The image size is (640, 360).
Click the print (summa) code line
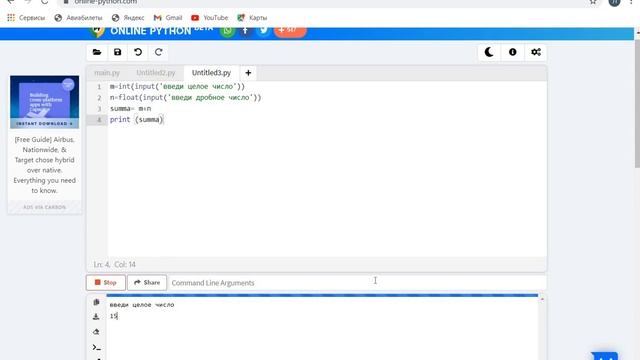(x=136, y=120)
